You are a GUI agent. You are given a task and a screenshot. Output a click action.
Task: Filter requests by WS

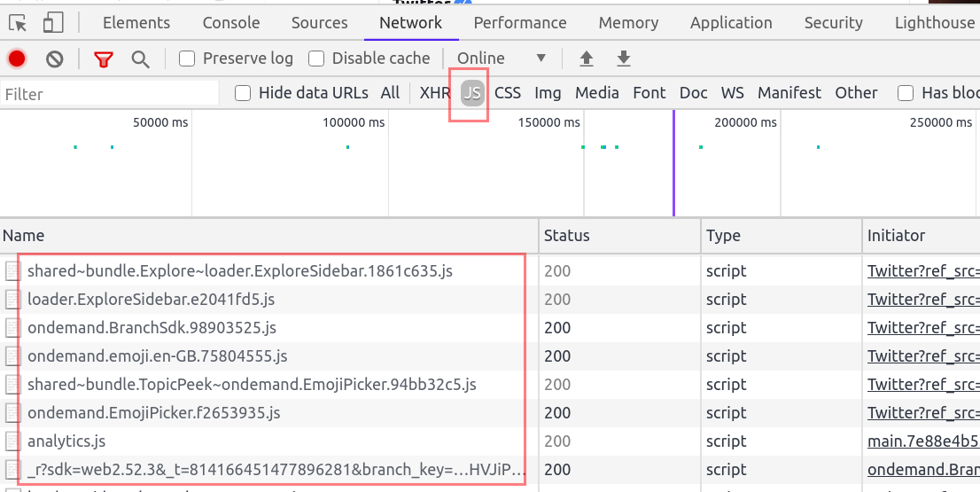point(733,93)
